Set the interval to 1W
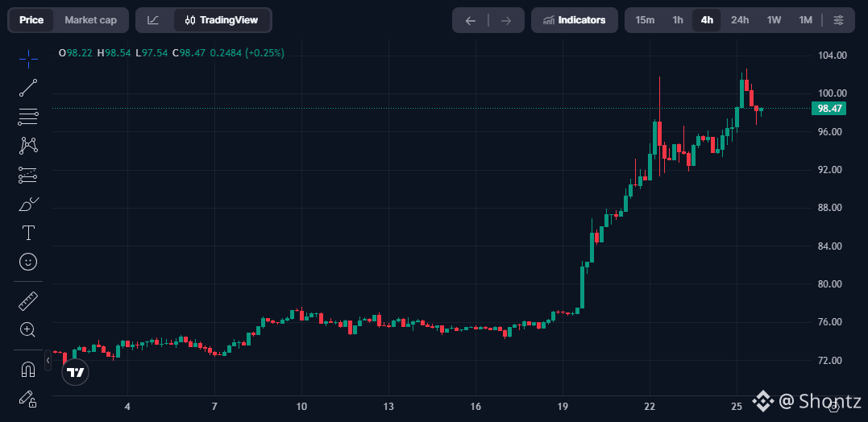This screenshot has height=422, width=868. tap(774, 20)
